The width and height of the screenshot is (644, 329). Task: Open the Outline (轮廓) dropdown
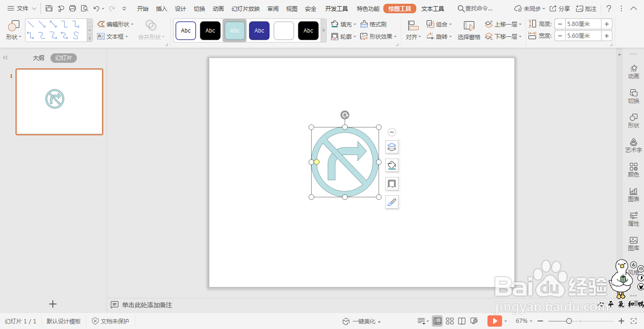344,36
